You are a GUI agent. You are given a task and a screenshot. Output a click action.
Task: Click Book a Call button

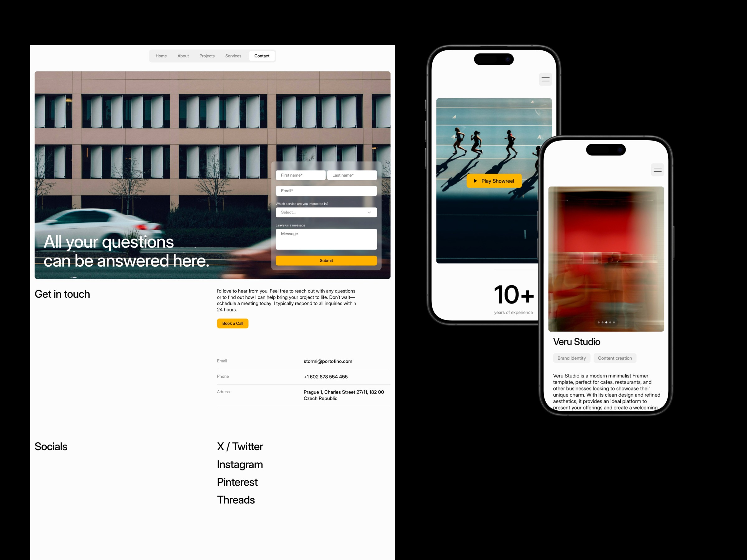pyautogui.click(x=232, y=323)
